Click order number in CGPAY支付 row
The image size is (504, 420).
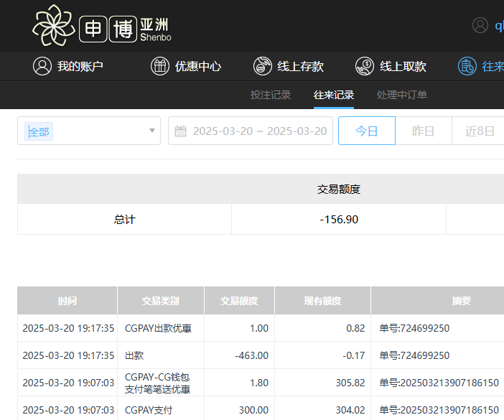439,410
